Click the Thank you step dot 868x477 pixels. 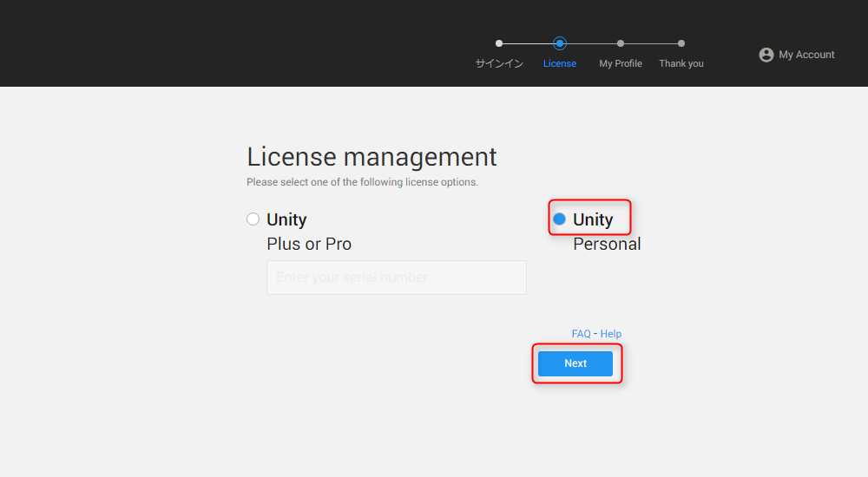coord(681,43)
